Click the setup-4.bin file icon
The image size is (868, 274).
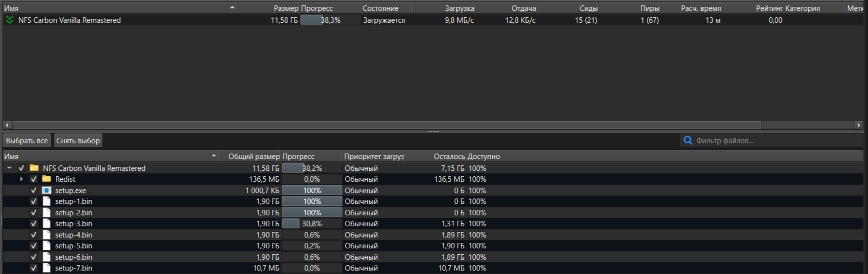coord(46,235)
